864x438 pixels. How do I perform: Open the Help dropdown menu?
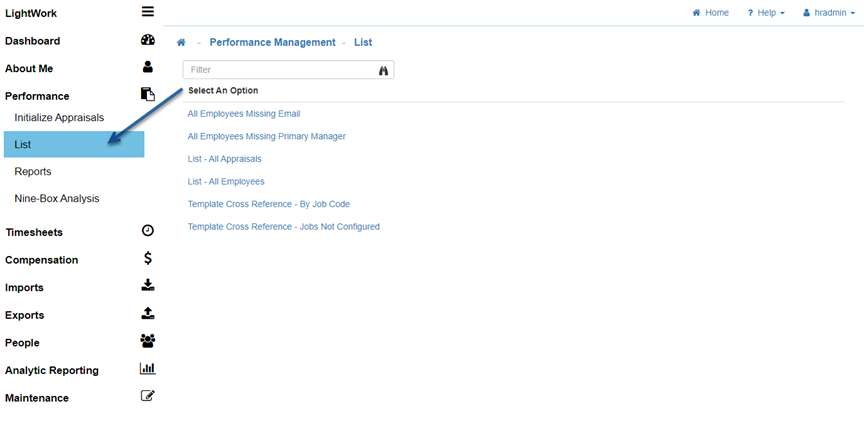pos(766,13)
